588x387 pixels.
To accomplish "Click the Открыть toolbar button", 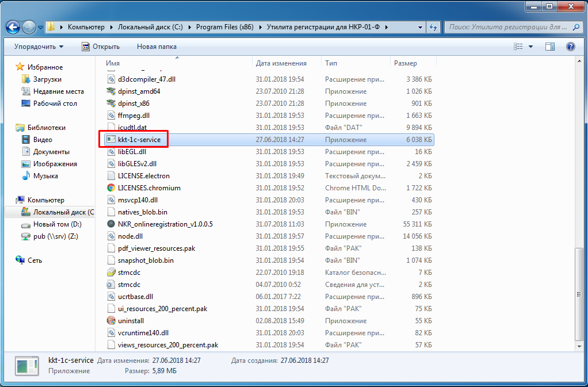I will [x=101, y=47].
